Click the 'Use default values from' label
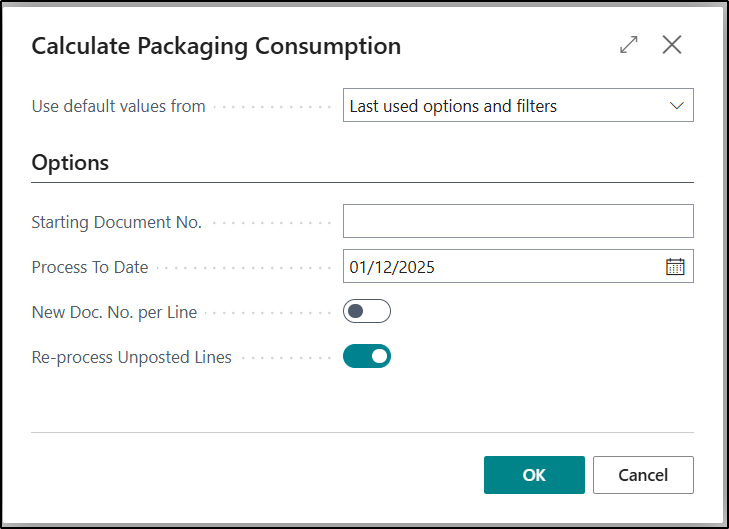The width and height of the screenshot is (729, 529). coord(119,106)
